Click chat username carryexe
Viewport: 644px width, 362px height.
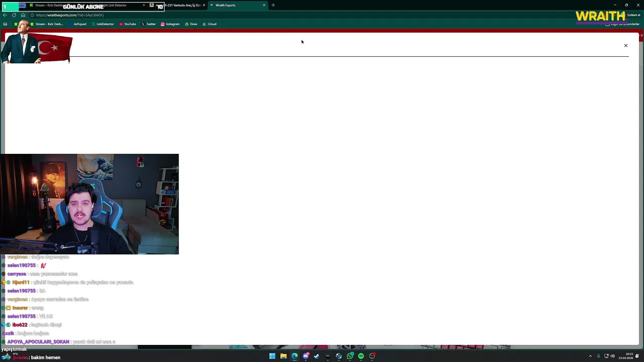[x=17, y=274]
